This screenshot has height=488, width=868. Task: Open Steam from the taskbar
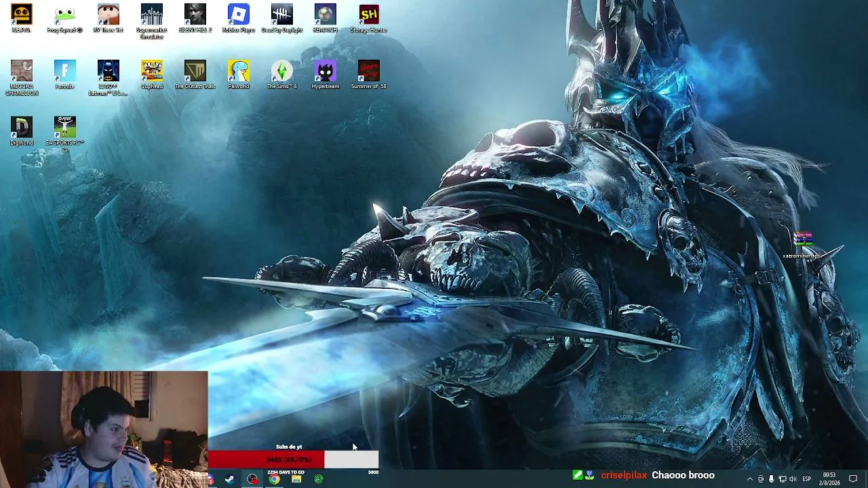(x=230, y=479)
